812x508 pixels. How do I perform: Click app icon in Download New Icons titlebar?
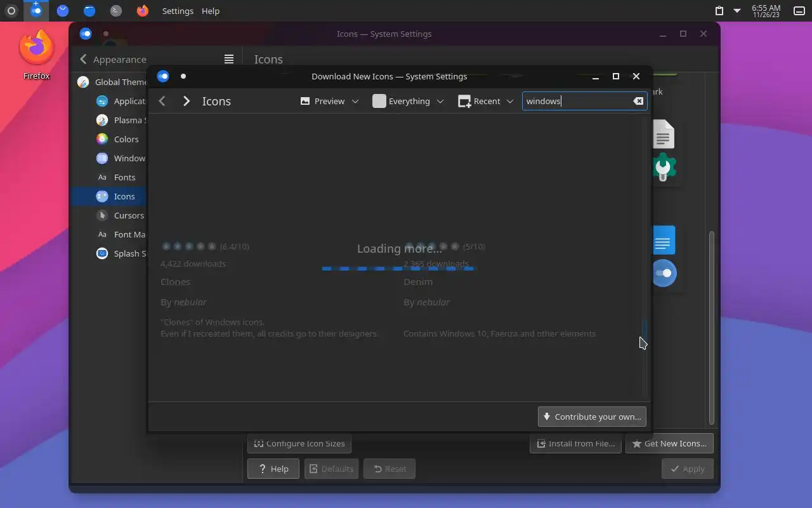click(163, 76)
